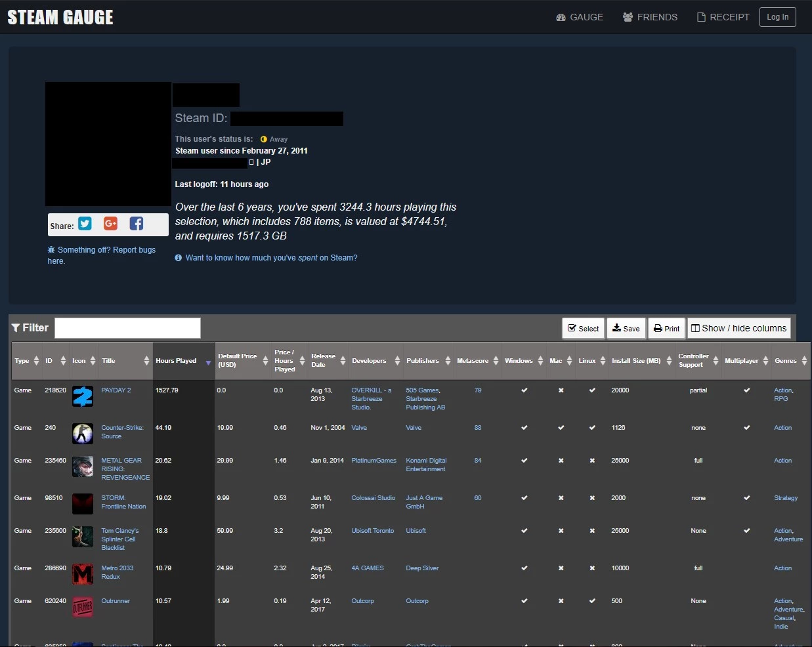
Task: Print the game table
Action: coord(666,328)
